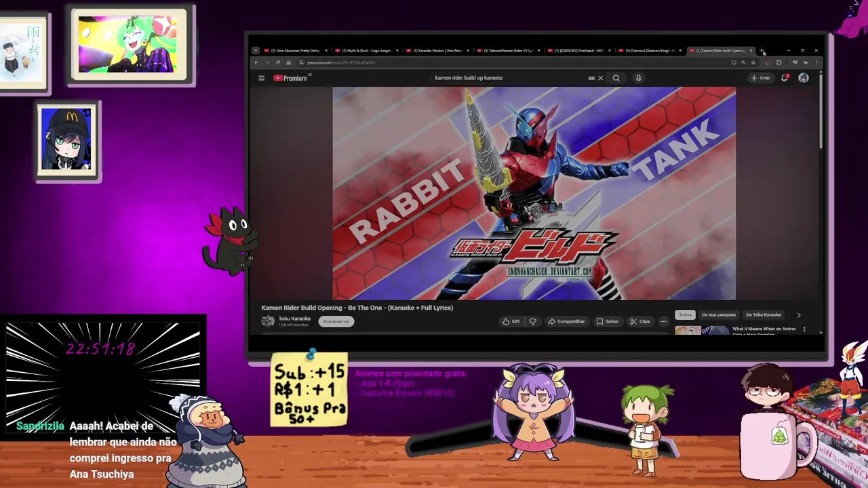The height and width of the screenshot is (488, 868).
Task: Like the video with thumbs-up 539
Action: click(511, 321)
